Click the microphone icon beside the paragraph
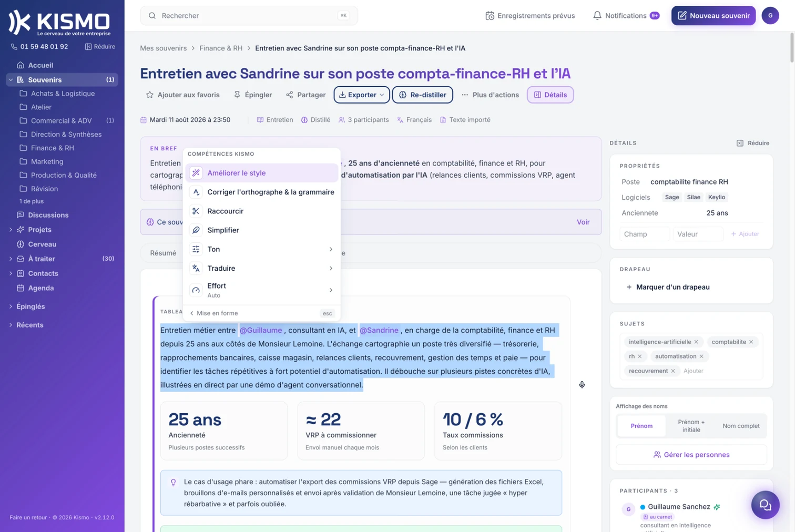Viewport: 795px width, 532px height. [x=582, y=385]
